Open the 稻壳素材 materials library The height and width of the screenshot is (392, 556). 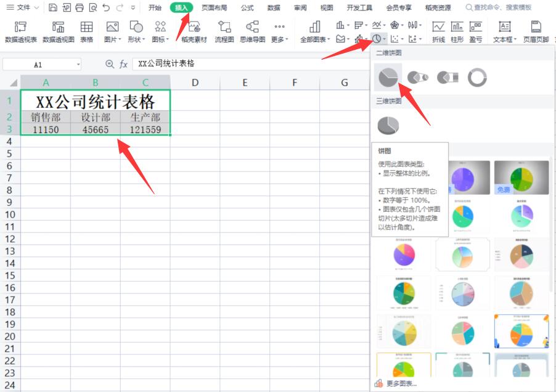[x=194, y=32]
